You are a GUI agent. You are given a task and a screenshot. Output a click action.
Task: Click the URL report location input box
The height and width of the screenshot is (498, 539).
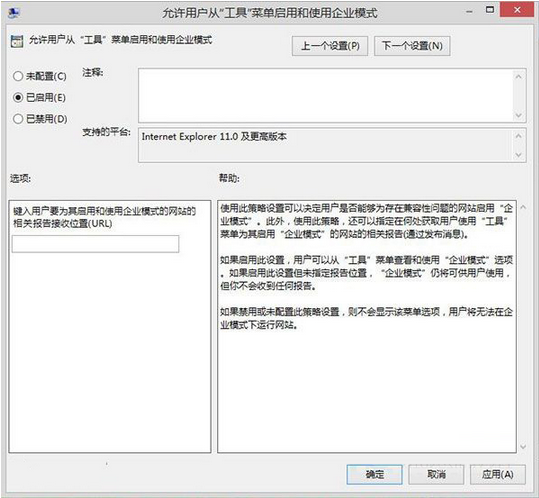pyautogui.click(x=95, y=244)
